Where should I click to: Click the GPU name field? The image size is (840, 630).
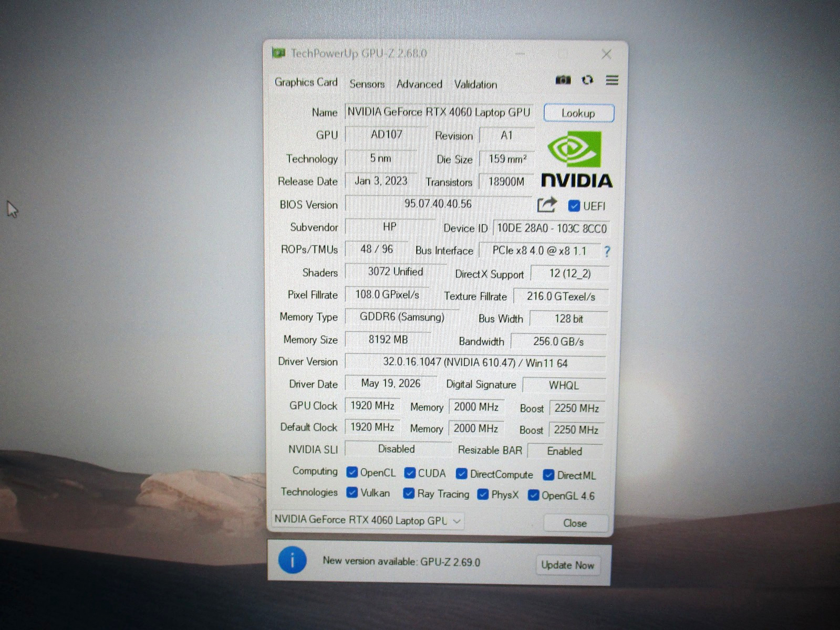[439, 112]
